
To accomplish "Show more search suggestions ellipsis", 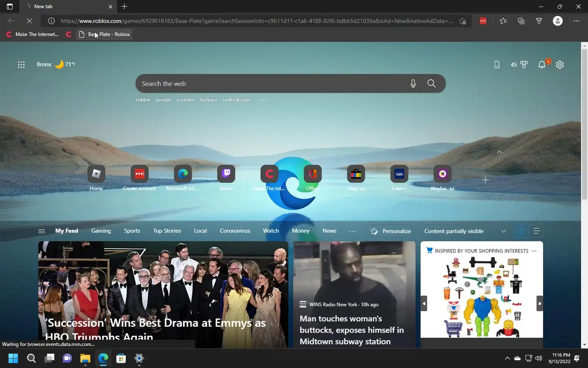I will point(263,100).
